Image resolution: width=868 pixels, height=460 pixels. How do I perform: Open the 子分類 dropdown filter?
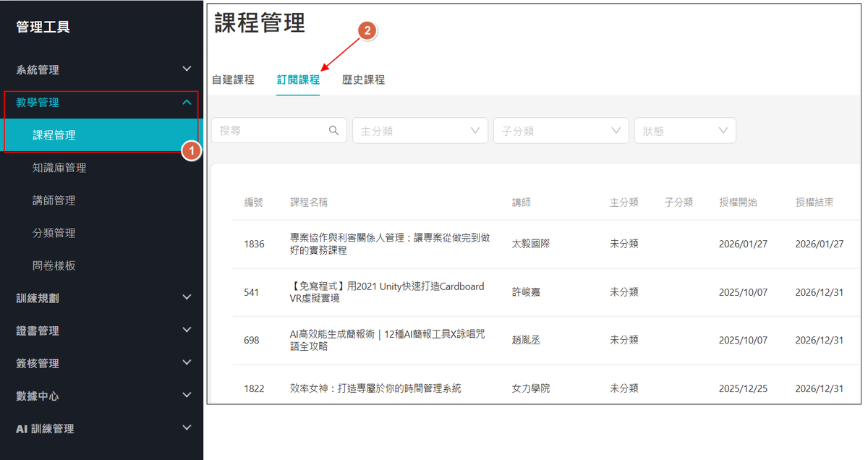561,131
